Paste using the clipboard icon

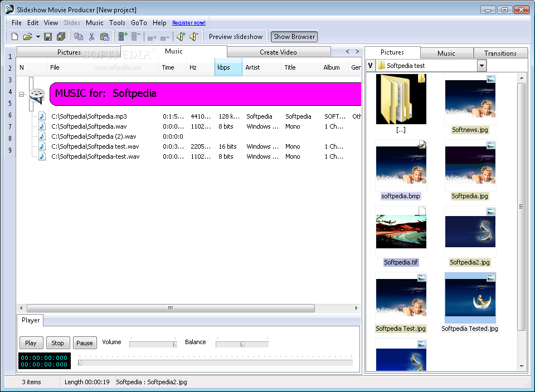104,37
